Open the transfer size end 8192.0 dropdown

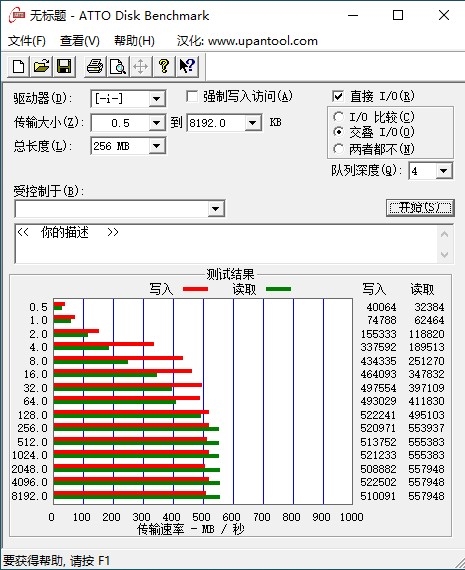tap(252, 123)
